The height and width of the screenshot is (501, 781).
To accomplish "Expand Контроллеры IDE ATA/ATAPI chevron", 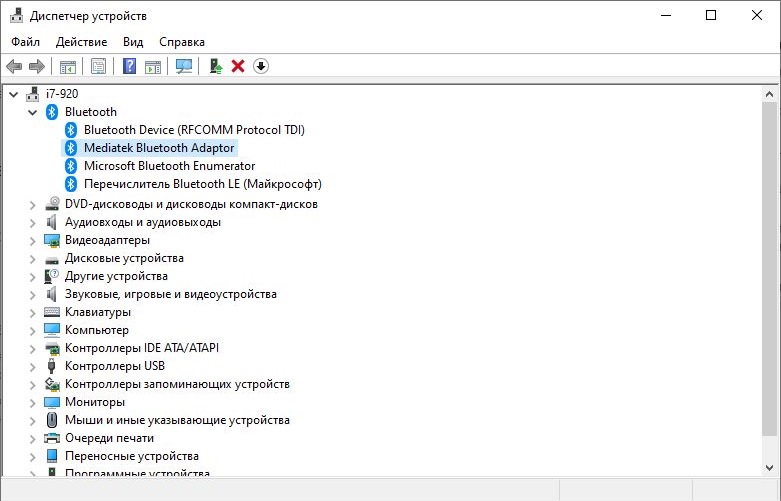I will coord(32,349).
